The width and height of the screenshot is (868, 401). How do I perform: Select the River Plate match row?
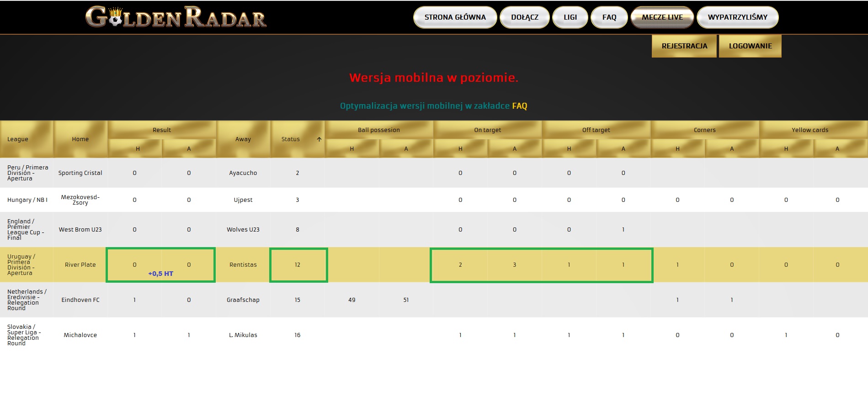[434, 265]
